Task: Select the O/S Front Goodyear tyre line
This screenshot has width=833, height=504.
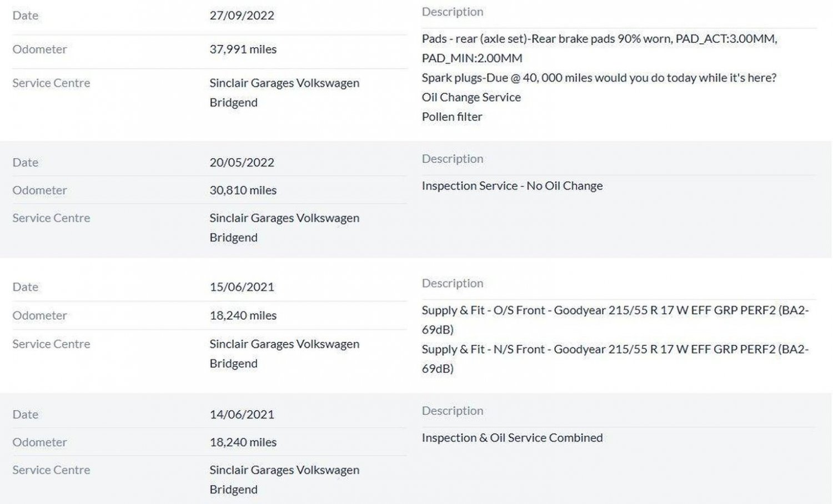Action: pos(614,310)
